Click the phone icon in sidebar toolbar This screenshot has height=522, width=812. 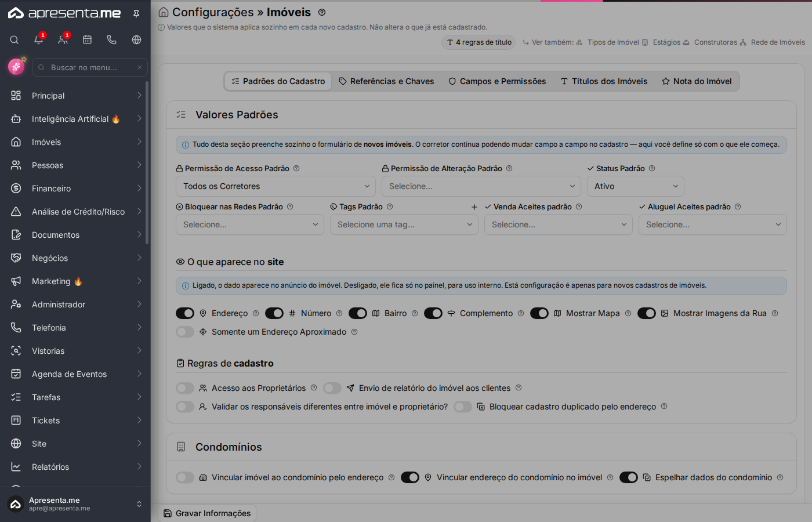pos(112,40)
